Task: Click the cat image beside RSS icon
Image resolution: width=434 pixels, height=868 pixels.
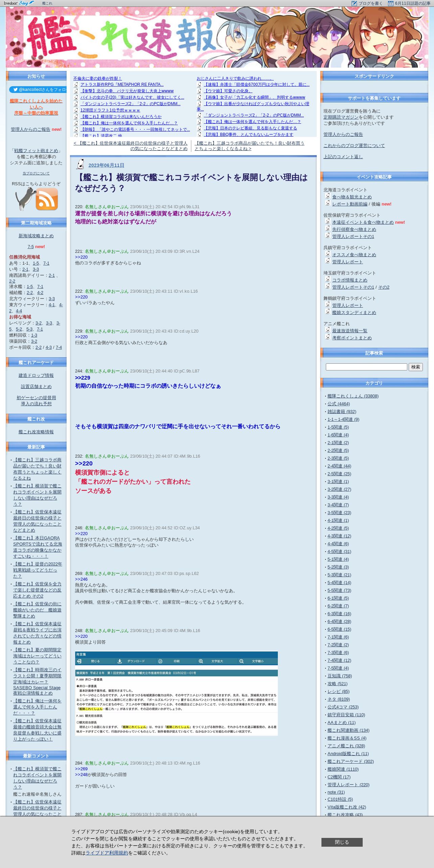Action: pos(25,198)
